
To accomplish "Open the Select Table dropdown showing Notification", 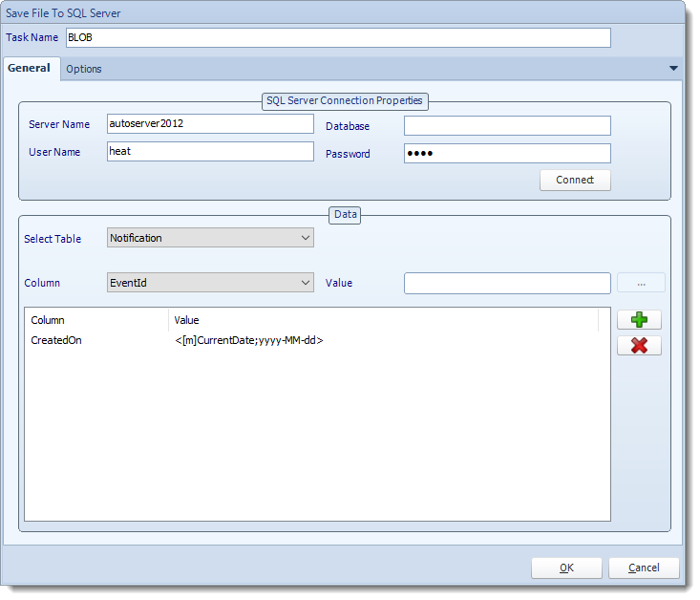I will 210,238.
